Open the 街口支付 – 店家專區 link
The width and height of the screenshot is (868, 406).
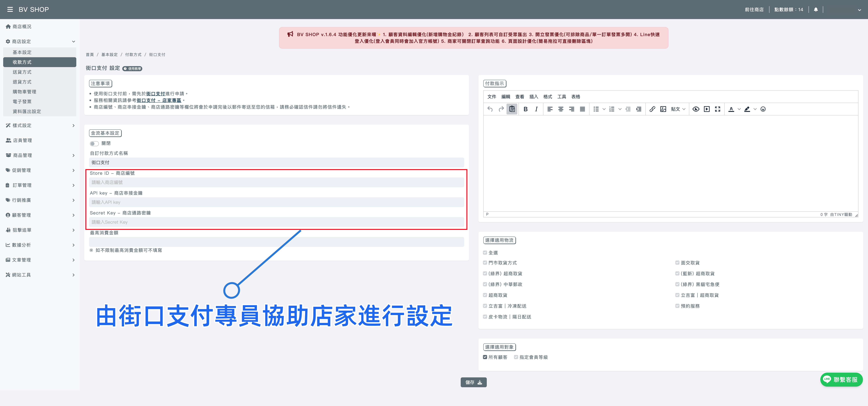(x=159, y=100)
